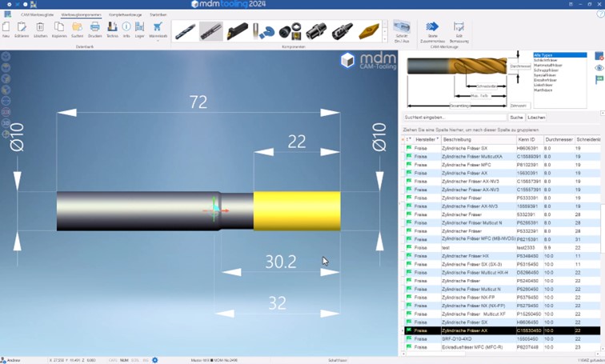Click the 3D view icon in viewport sidebar

pos(6,123)
